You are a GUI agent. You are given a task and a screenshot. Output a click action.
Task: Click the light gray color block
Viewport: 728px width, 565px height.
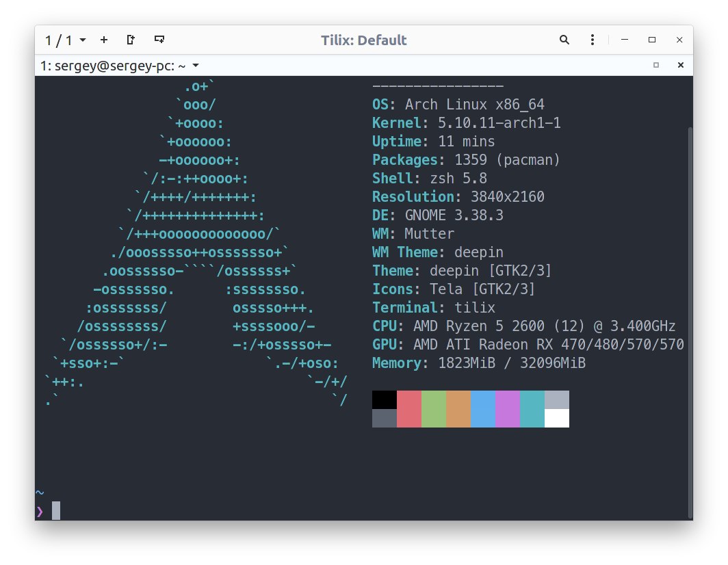coord(557,399)
